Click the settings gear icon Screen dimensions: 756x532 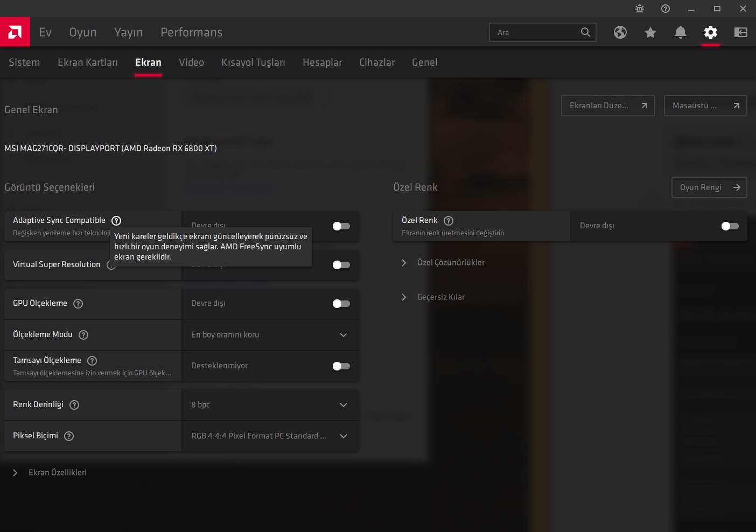tap(711, 32)
